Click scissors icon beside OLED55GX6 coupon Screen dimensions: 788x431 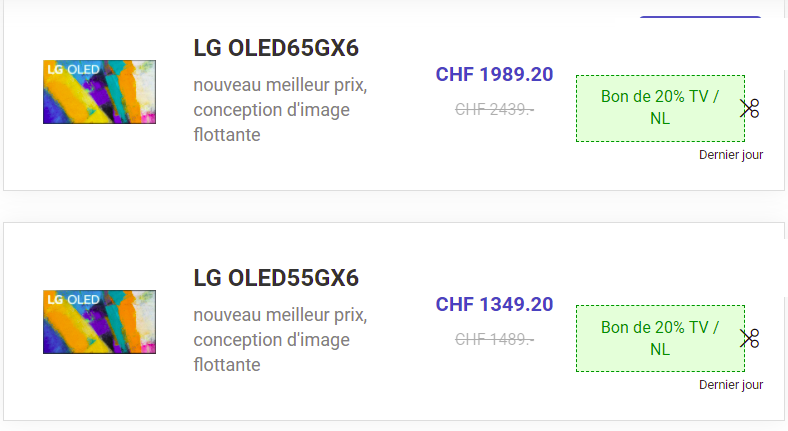point(749,339)
